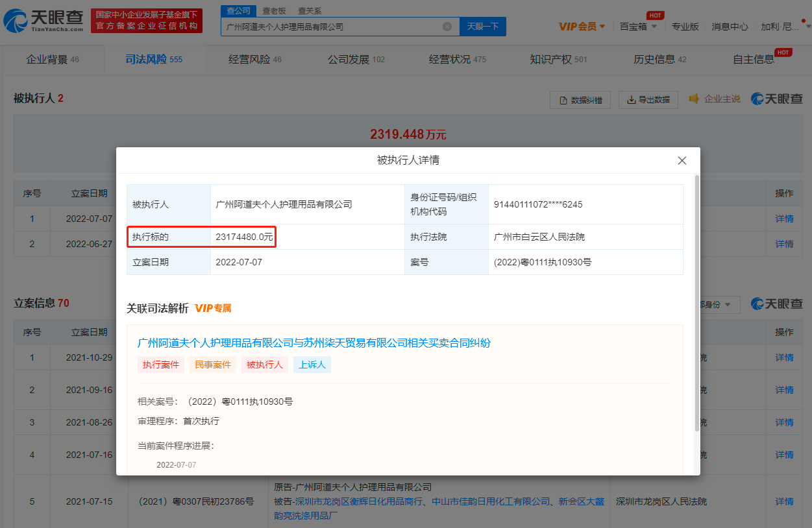Click the ID code 91440111072****6245
812x528 pixels.
point(538,204)
